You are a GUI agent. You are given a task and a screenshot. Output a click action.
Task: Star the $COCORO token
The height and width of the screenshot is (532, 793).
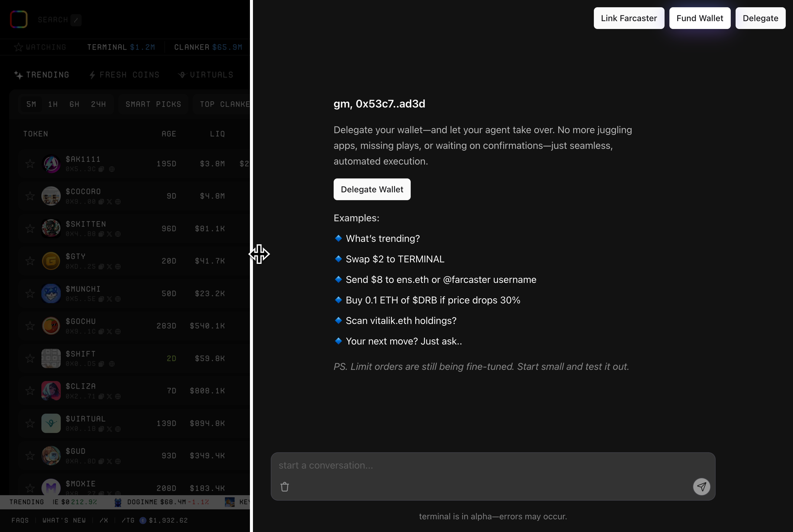(30, 196)
